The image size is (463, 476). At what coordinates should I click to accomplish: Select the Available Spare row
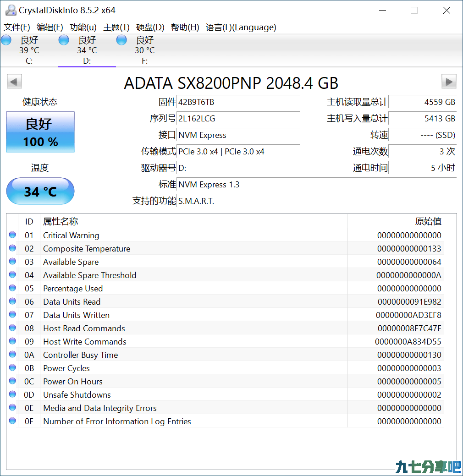(225, 262)
